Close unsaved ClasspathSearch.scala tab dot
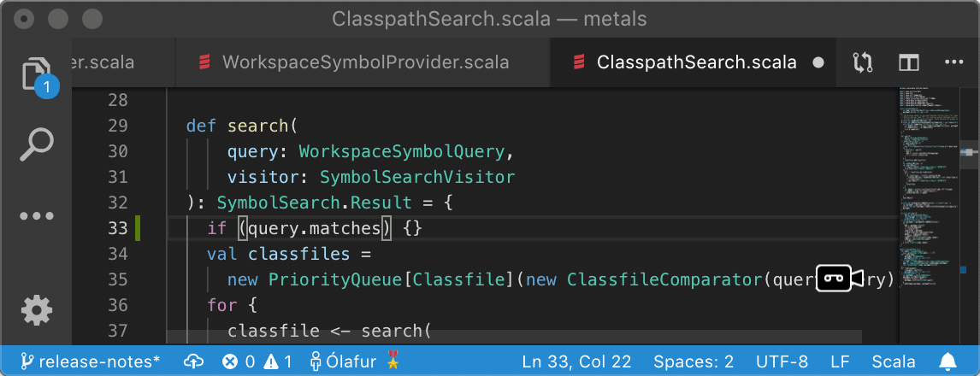The image size is (980, 376). pyautogui.click(x=818, y=62)
